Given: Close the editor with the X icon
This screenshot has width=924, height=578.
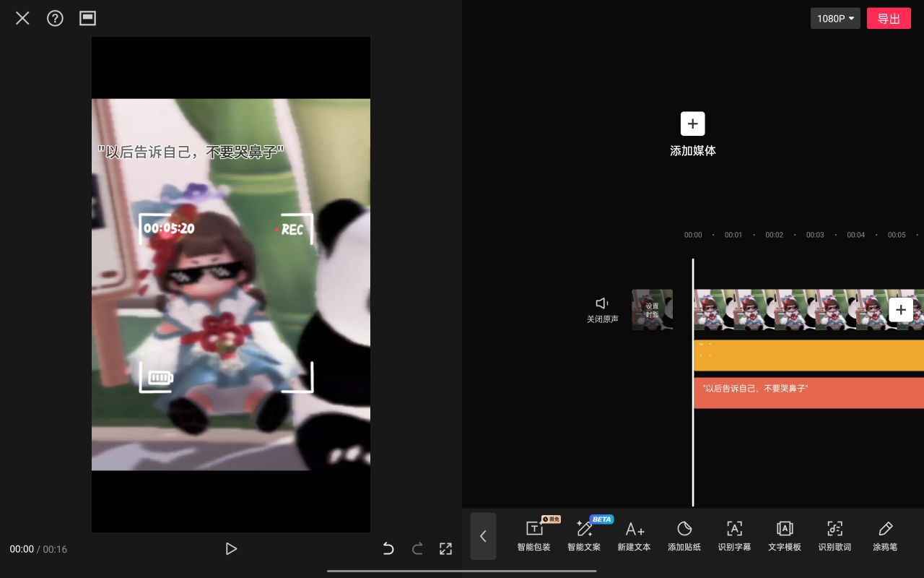Looking at the screenshot, I should [x=22, y=18].
